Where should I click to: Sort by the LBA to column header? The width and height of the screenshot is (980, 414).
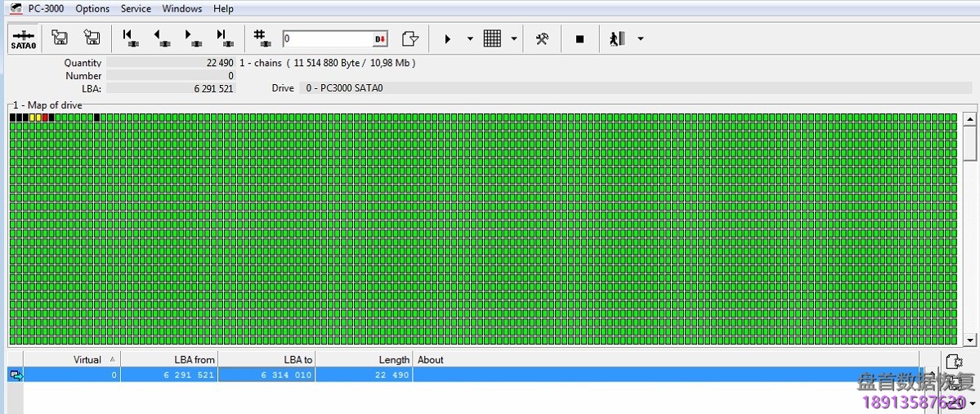(267, 359)
